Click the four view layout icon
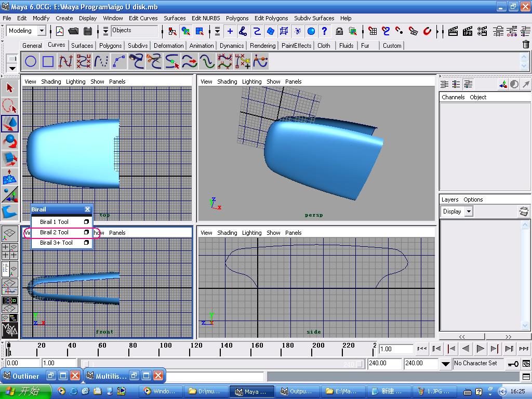This screenshot has height=399, width=532. (x=9, y=251)
